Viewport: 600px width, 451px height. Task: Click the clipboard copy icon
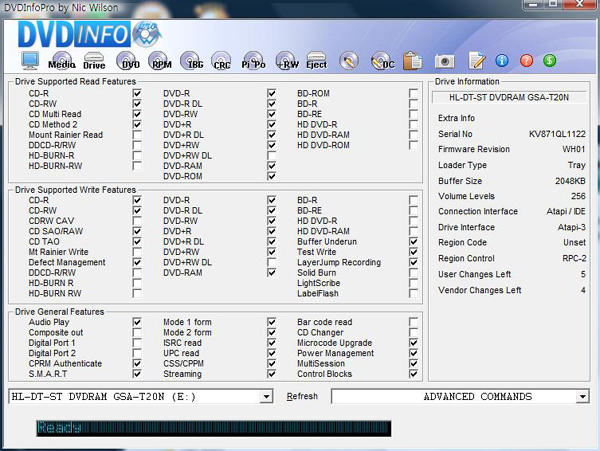[412, 61]
